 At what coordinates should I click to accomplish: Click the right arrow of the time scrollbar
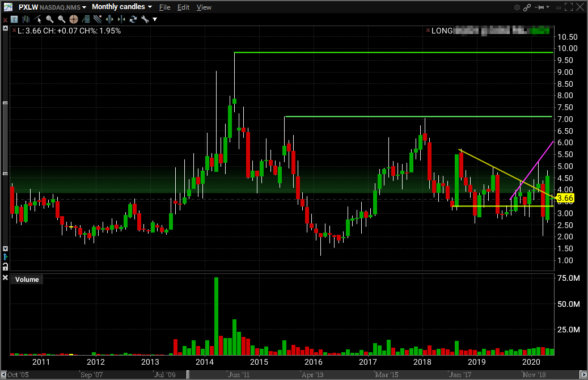point(583,374)
